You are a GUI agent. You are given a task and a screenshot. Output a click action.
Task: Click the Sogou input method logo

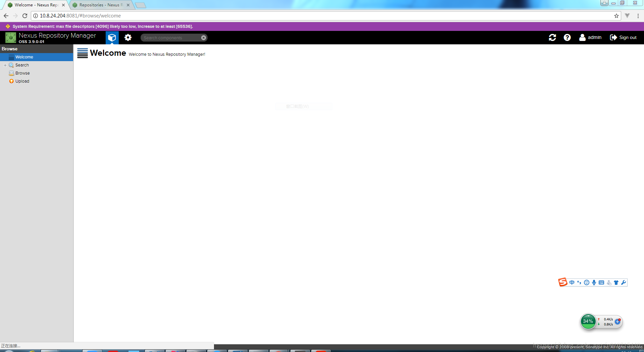point(562,282)
